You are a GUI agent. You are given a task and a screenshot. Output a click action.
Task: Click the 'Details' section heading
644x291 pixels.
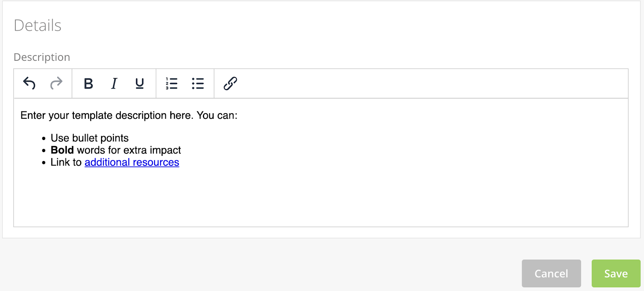(x=37, y=25)
